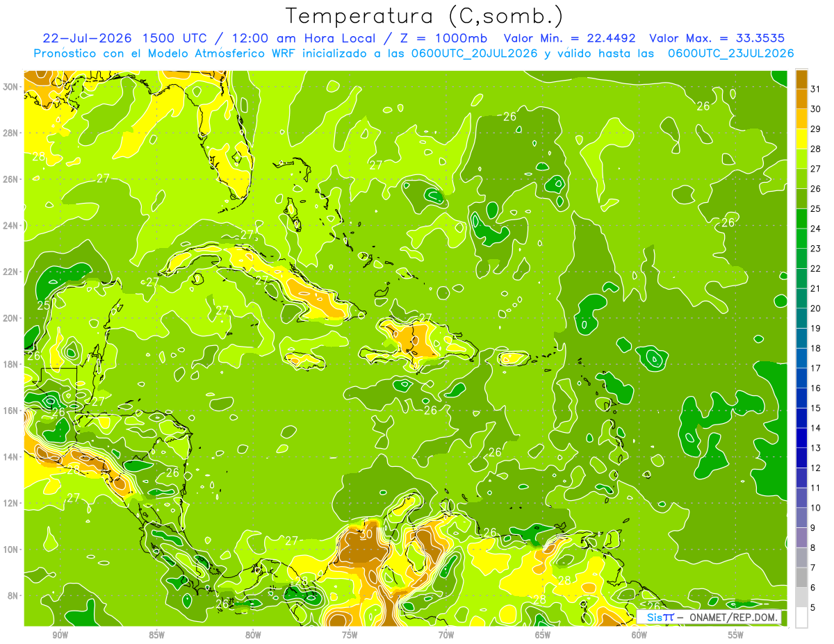Click the legend value 18

(816, 348)
